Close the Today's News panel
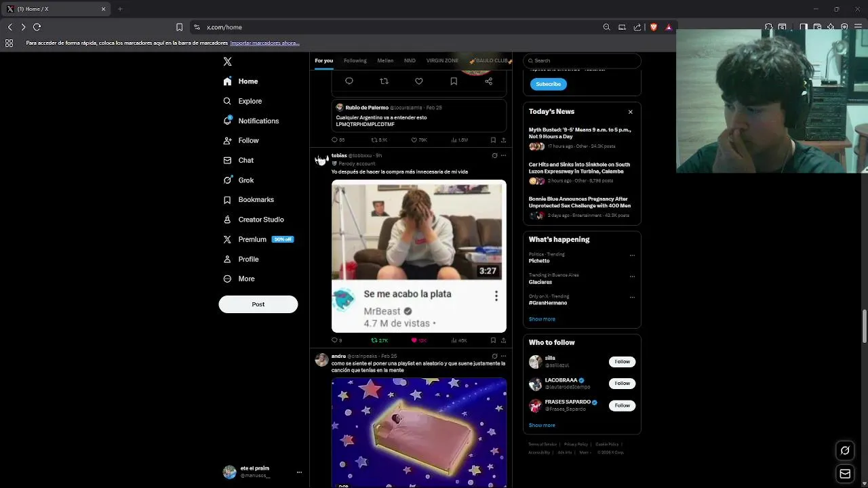This screenshot has width=868, height=488. click(x=630, y=112)
